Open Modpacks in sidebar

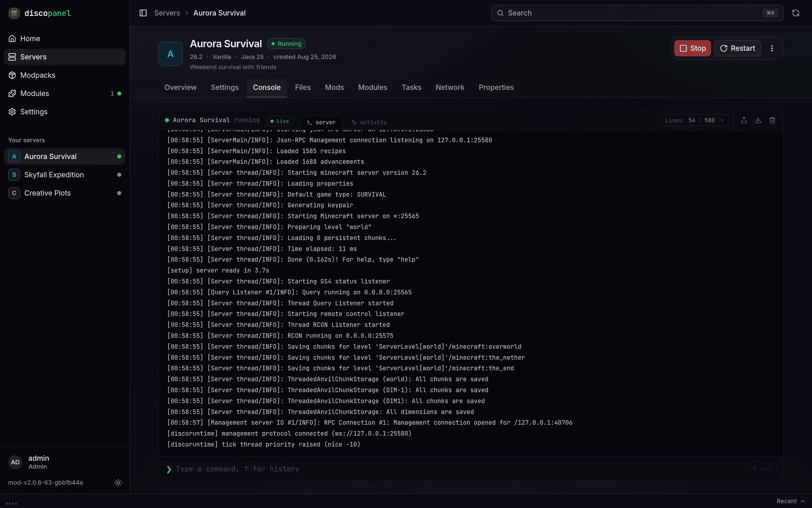(x=64, y=75)
